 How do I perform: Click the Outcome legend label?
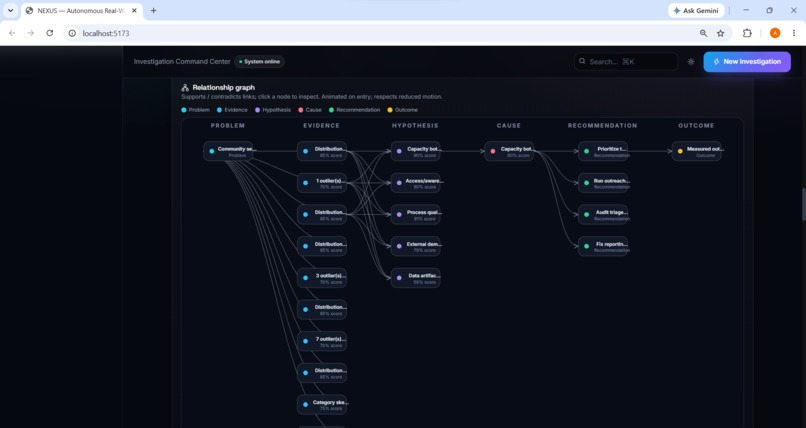[406, 110]
